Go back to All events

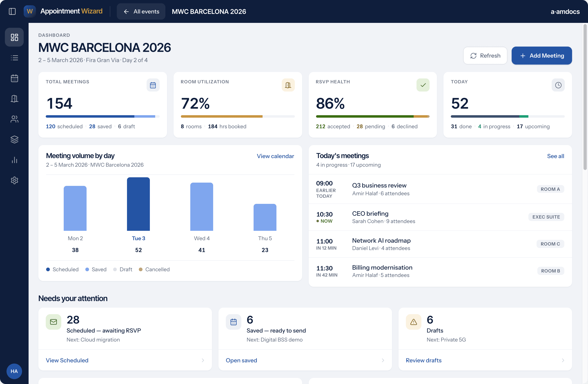[141, 11]
